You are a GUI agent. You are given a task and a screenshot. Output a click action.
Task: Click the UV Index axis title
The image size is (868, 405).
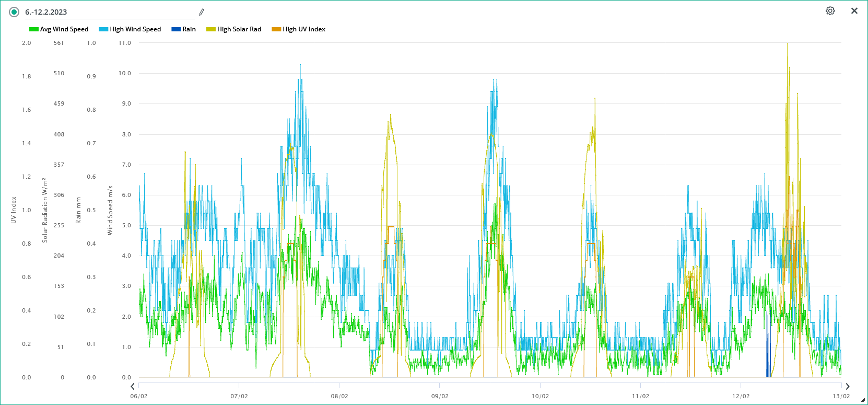coord(14,210)
